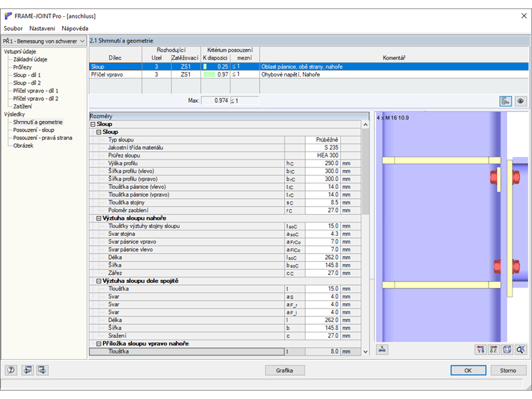Toggle the eye view-mode icon
Image resolution: width=532 pixels, height=399 pixels.
521,101
